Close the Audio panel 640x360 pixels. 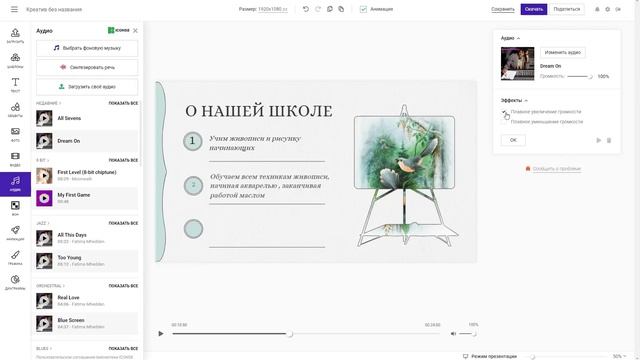coord(136,31)
